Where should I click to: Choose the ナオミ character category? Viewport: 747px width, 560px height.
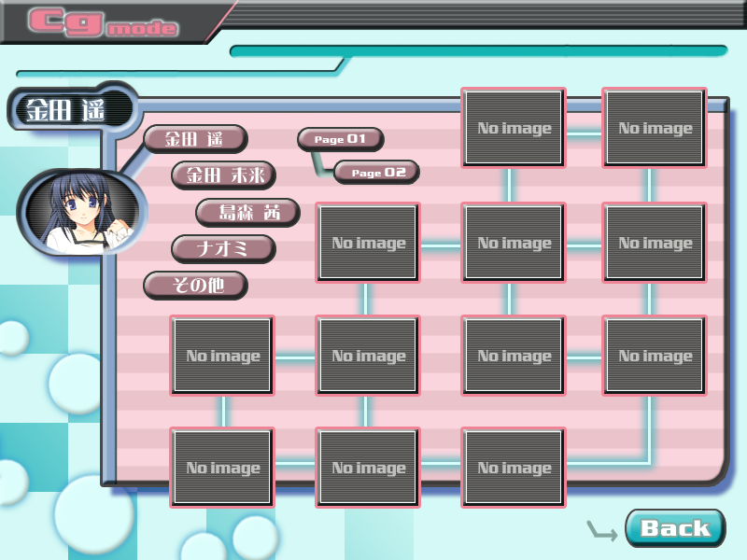pyautogui.click(x=223, y=248)
